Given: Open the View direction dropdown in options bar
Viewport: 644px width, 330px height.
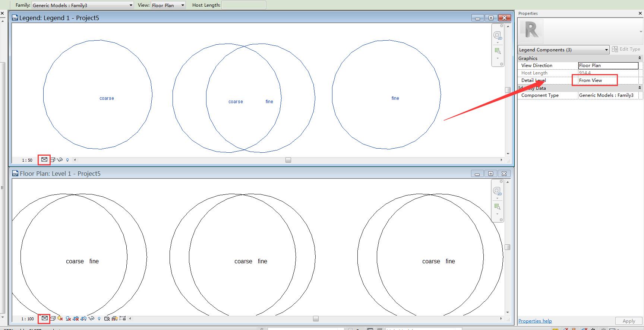Looking at the screenshot, I should coord(168,5).
